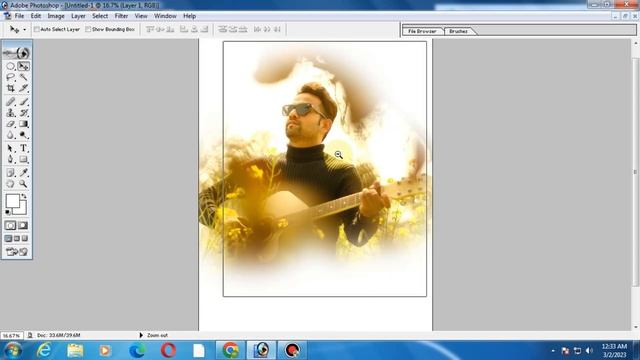The image size is (640, 360).
Task: Open the Brushes palette tab
Action: 458,31
